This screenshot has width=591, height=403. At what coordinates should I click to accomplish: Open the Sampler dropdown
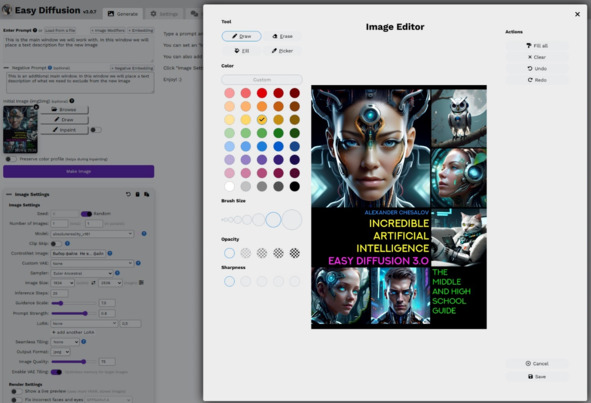(x=82, y=273)
